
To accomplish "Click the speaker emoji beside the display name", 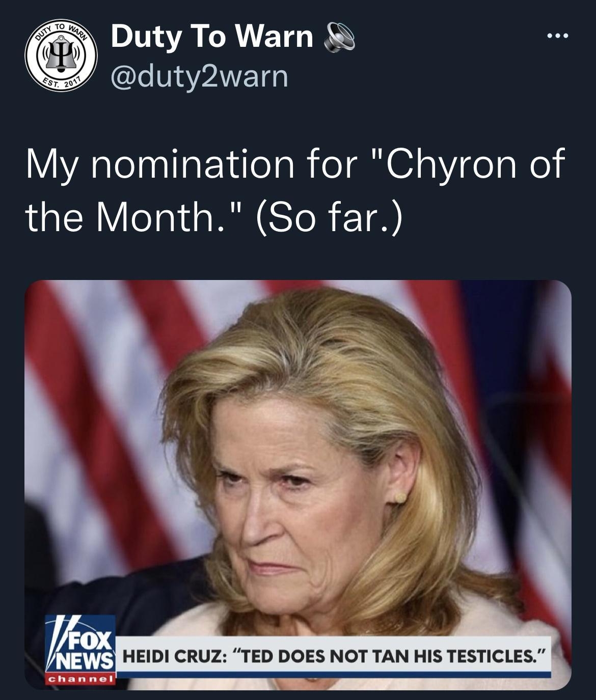I will [x=338, y=38].
